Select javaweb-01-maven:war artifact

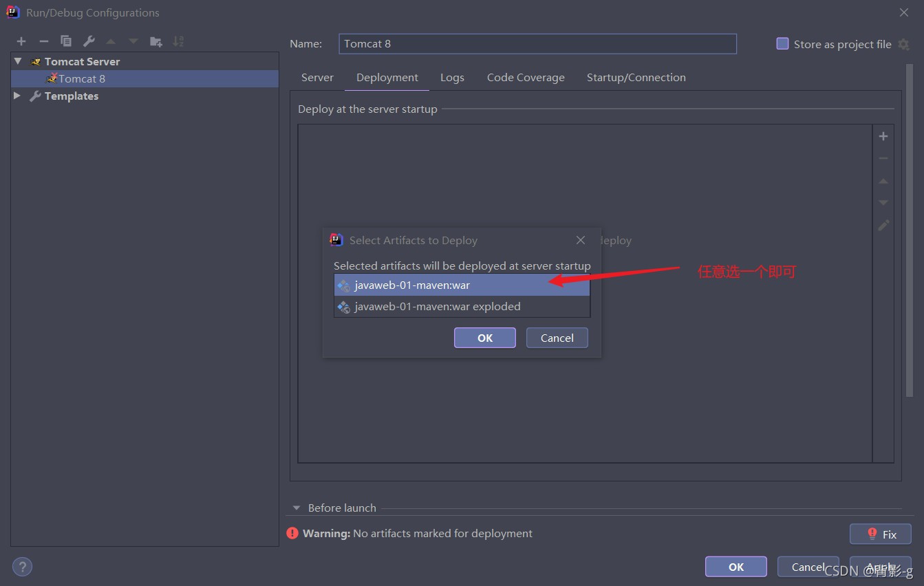tap(462, 285)
